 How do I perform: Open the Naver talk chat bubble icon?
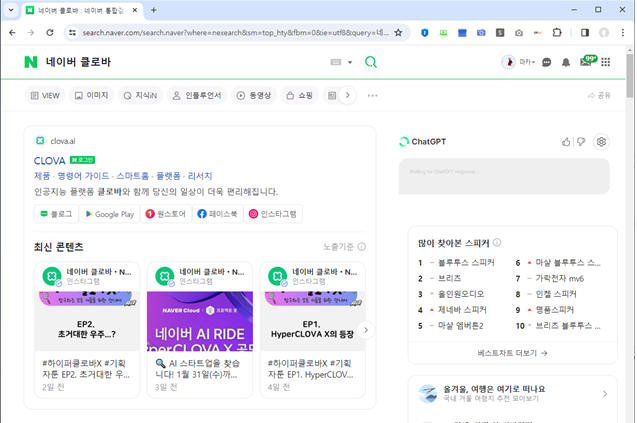coord(546,62)
